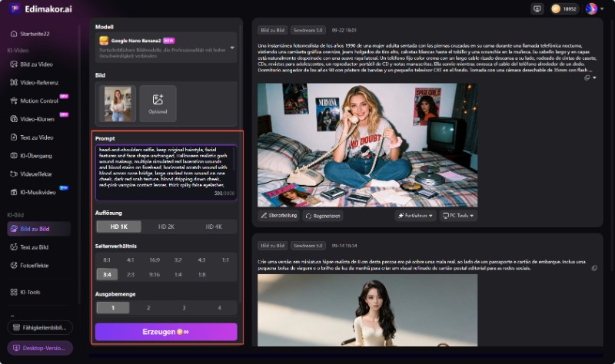Image resolution: width=615 pixels, height=364 pixels.
Task: Click the Videoeffekte sidebar icon
Action: click(x=14, y=174)
